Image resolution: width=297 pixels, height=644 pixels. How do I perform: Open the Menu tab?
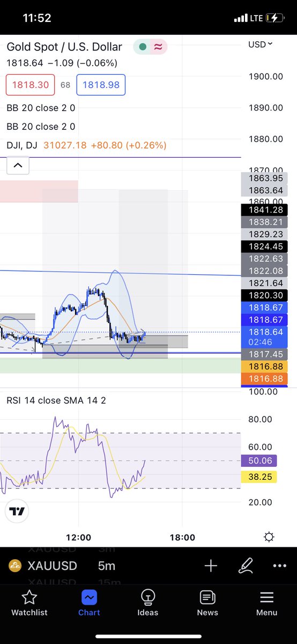(266, 603)
